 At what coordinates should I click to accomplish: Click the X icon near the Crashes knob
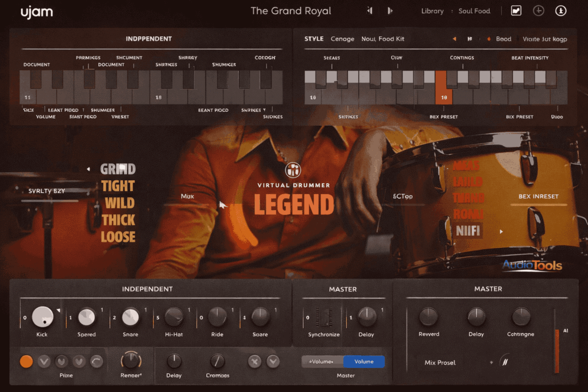pyautogui.click(x=254, y=362)
